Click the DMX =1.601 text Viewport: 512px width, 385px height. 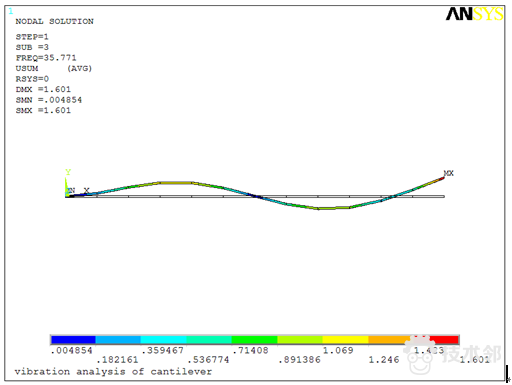43,89
